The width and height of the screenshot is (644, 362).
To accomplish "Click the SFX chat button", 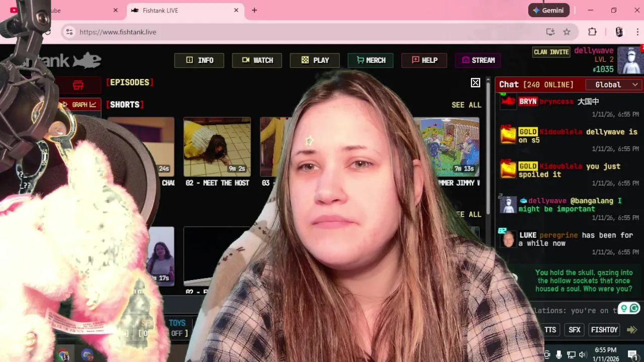I will coord(574,330).
